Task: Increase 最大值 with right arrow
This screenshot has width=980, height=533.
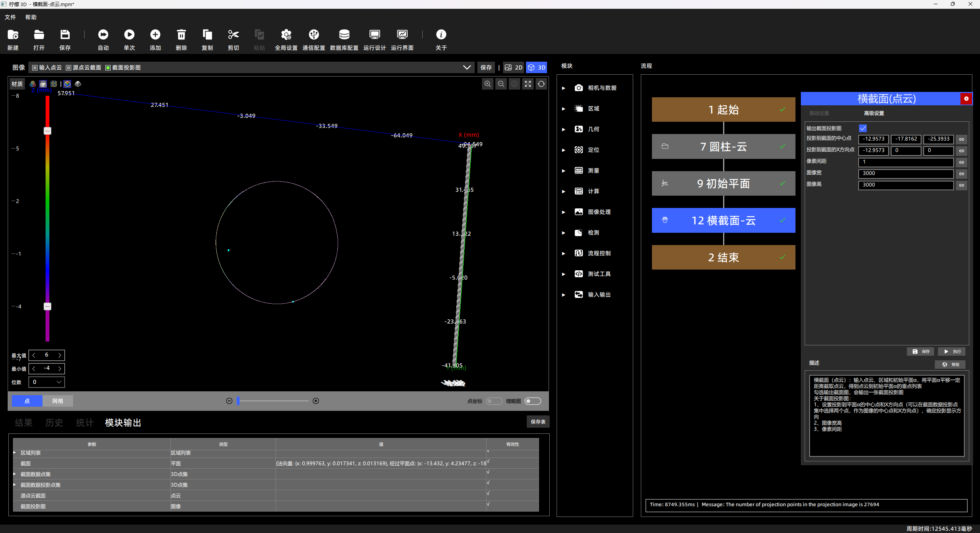Action: [x=60, y=355]
